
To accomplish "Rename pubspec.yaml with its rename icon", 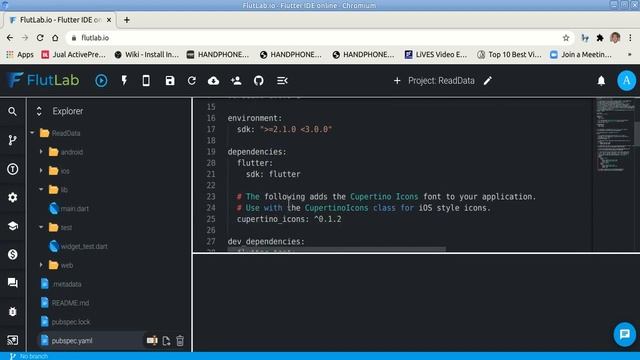I will pyautogui.click(x=152, y=340).
